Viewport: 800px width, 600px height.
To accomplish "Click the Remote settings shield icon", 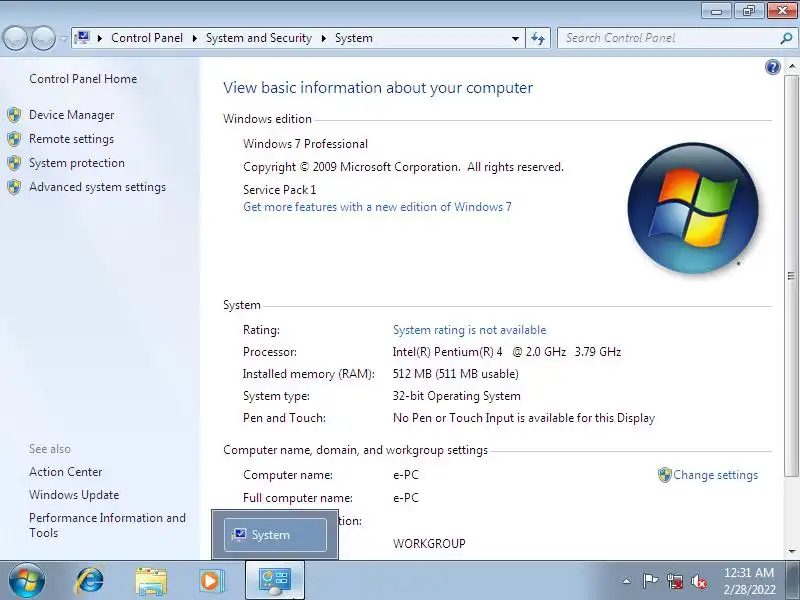I will click(14, 139).
